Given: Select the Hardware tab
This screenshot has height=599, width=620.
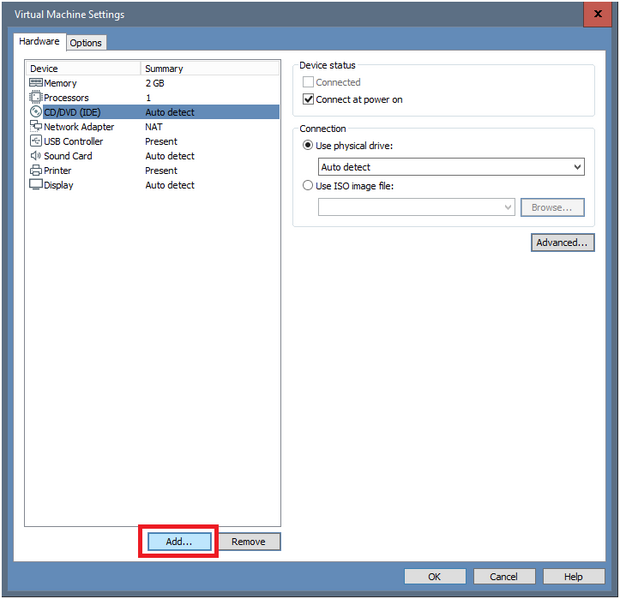Looking at the screenshot, I should (39, 42).
